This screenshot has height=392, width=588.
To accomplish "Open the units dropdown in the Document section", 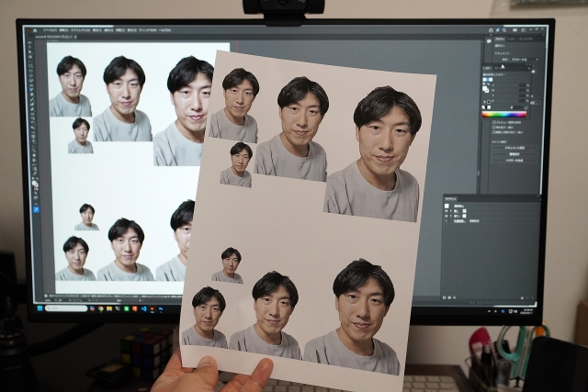I will [516, 58].
